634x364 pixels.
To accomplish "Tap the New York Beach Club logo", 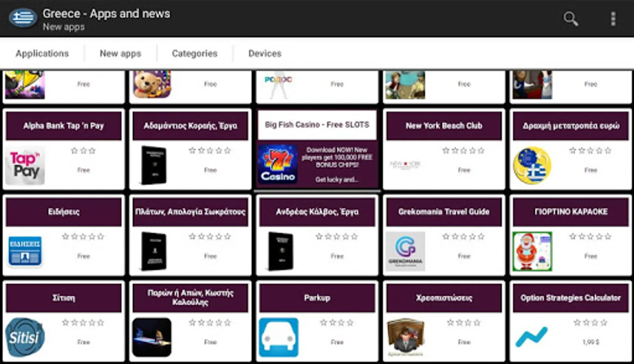I will pyautogui.click(x=405, y=165).
